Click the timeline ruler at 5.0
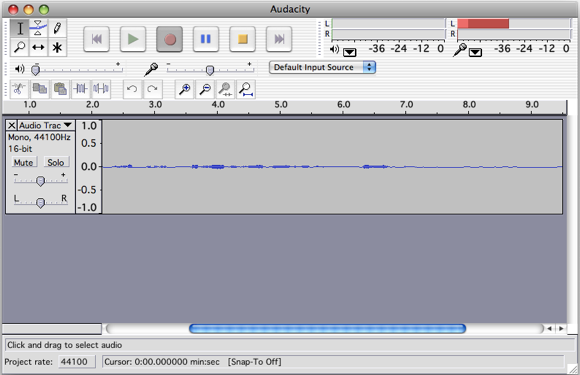The width and height of the screenshot is (580, 375). (x=281, y=105)
